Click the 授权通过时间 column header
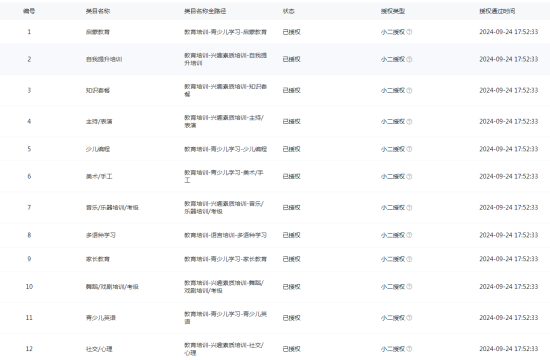 click(x=497, y=11)
